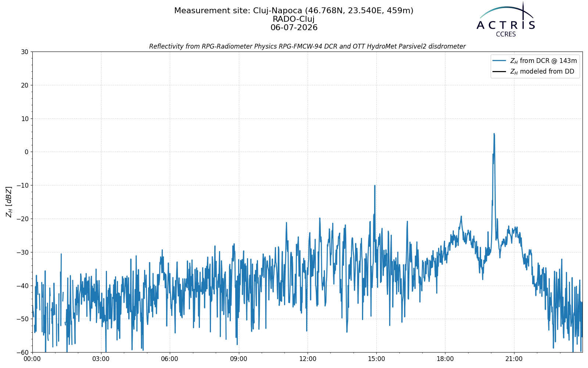Click the date '06-07-2026'
588x368 pixels.
tap(294, 28)
